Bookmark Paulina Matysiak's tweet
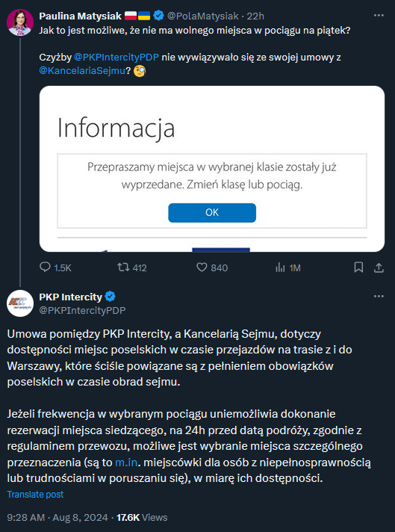 coord(358,267)
